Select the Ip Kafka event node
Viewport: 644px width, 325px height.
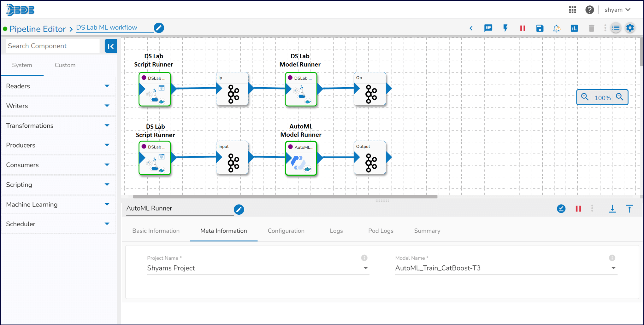point(233,89)
